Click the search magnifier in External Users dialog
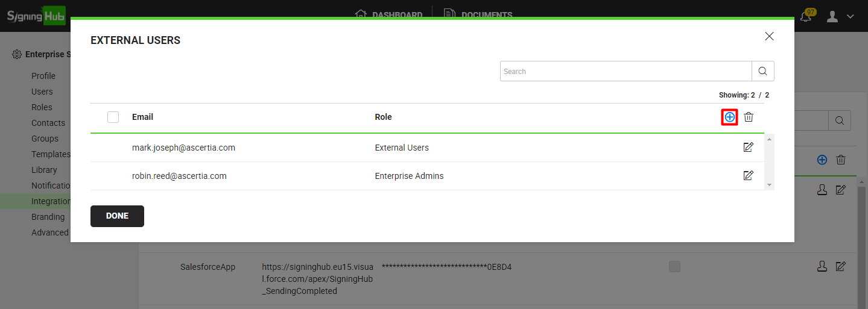This screenshot has width=868, height=309. click(x=762, y=71)
